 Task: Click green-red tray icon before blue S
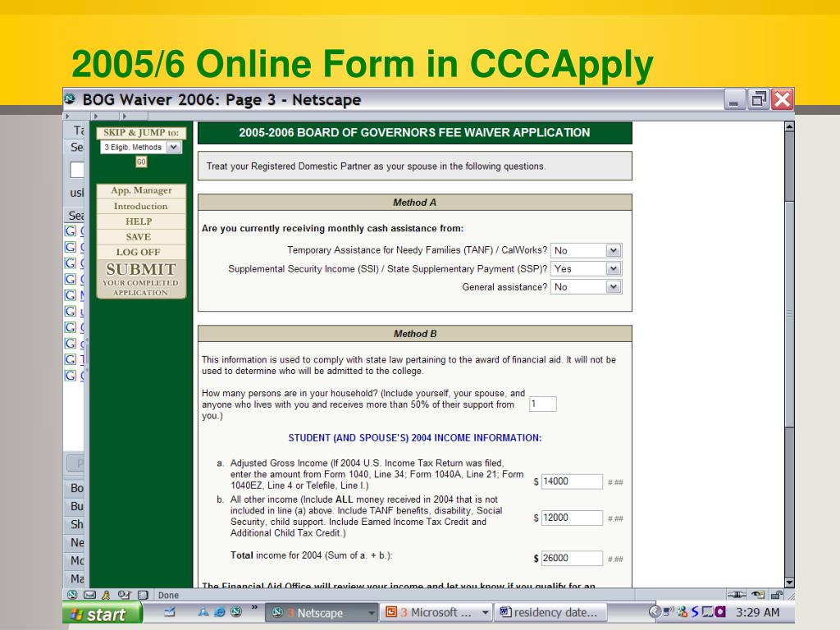[x=682, y=612]
